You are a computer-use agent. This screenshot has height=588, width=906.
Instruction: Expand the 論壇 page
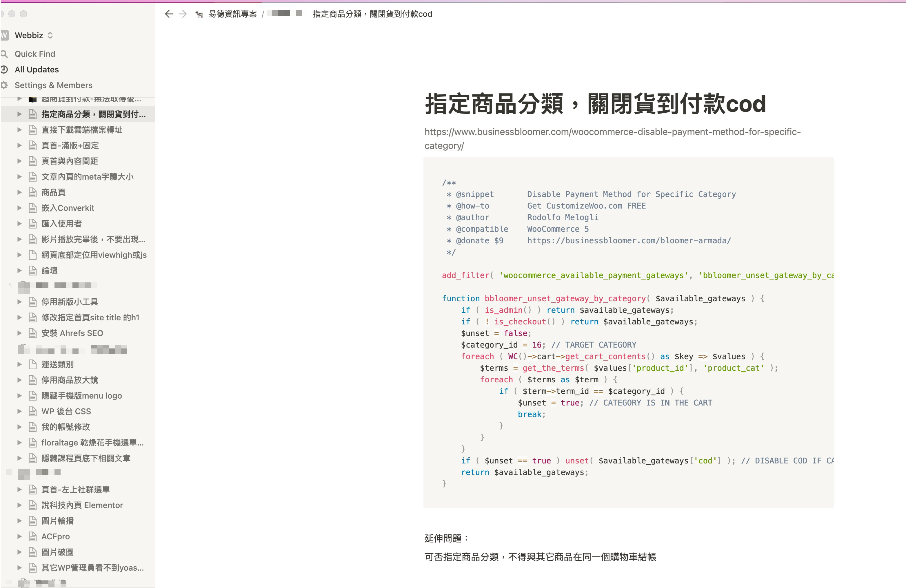19,271
